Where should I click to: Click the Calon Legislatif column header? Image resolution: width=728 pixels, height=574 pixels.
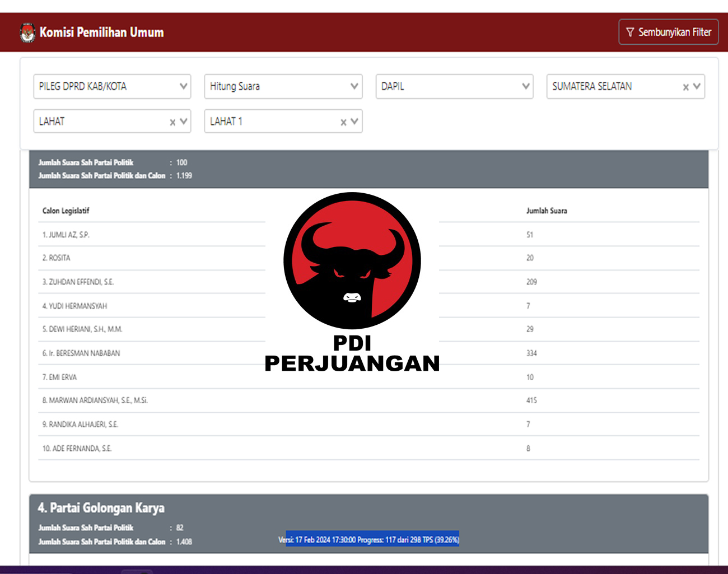66,211
